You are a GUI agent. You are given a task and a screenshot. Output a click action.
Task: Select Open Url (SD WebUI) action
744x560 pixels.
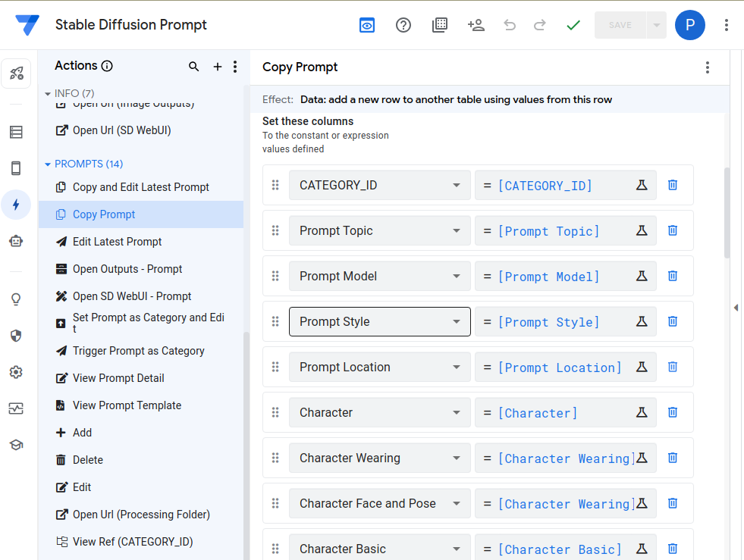tap(141, 130)
